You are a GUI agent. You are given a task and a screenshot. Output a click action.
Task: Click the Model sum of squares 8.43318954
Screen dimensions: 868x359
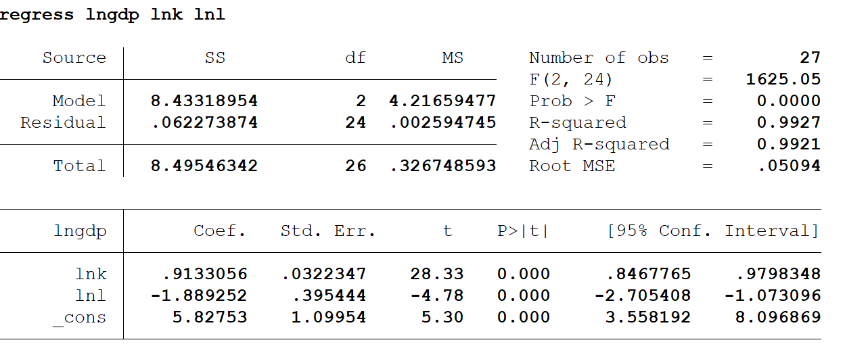(x=204, y=101)
